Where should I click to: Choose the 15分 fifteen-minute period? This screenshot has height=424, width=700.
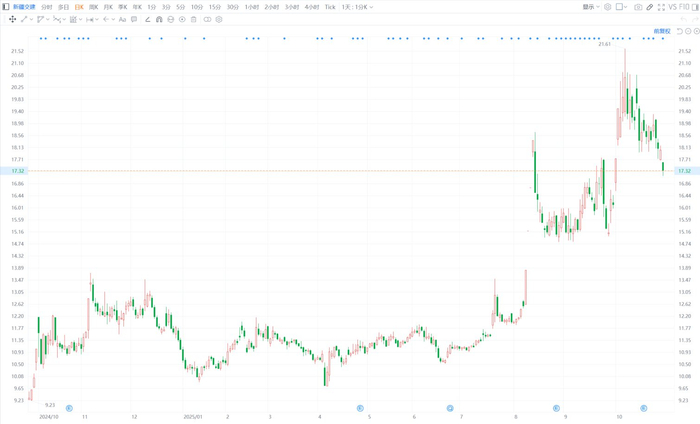tap(215, 7)
